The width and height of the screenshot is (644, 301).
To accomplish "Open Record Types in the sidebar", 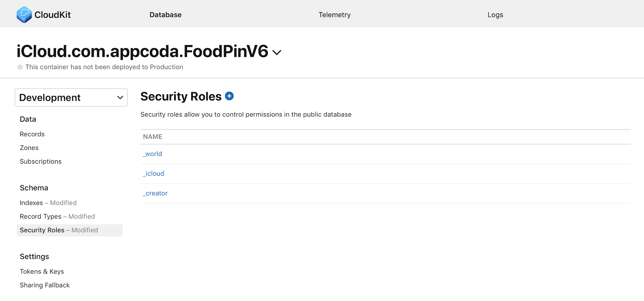I will coord(41,216).
